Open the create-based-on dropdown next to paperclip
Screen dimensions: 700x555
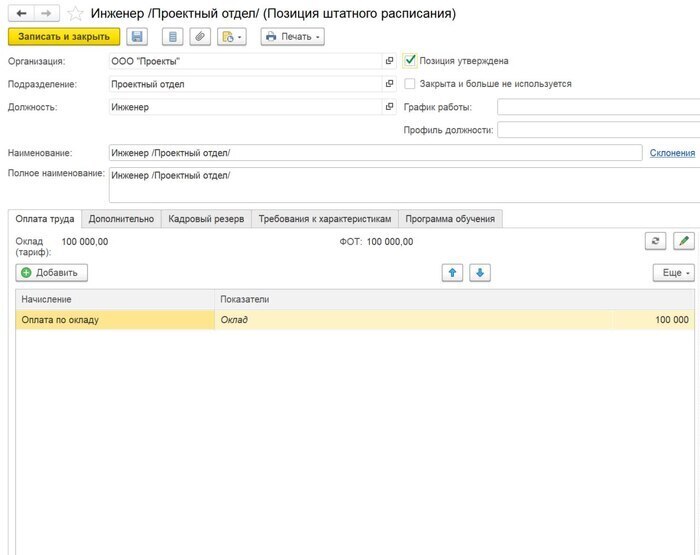(233, 37)
